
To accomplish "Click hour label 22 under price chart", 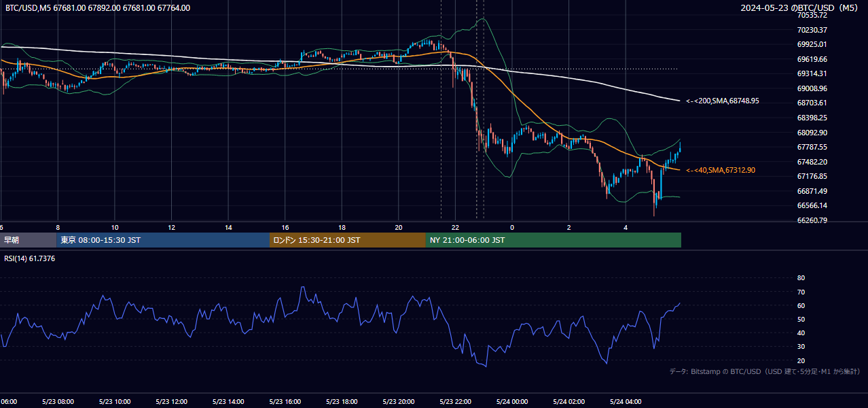I will pyautogui.click(x=455, y=227).
